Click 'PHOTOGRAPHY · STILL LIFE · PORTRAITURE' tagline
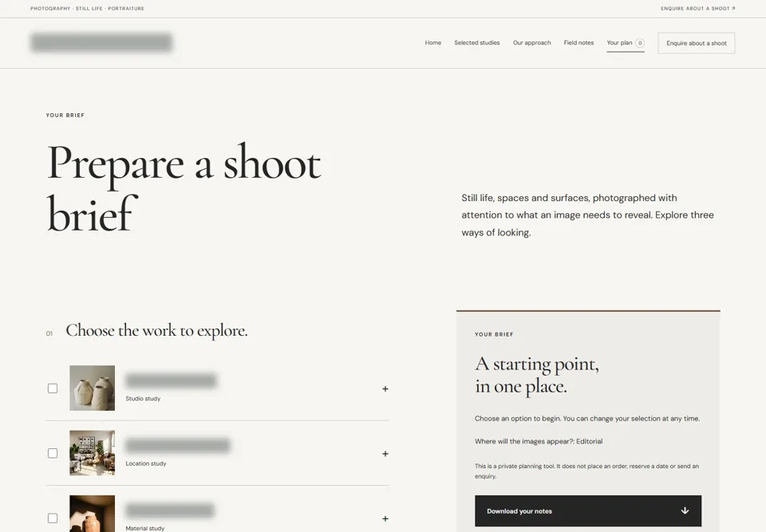The height and width of the screenshot is (532, 766). 87,8
